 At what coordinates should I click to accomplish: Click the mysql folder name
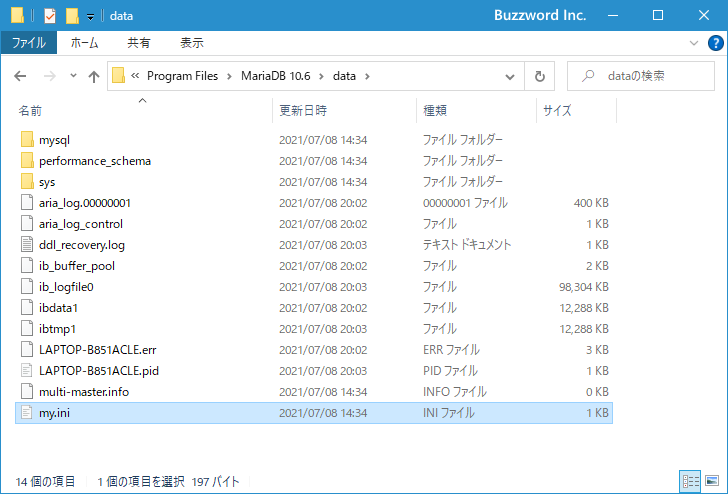pyautogui.click(x=54, y=140)
